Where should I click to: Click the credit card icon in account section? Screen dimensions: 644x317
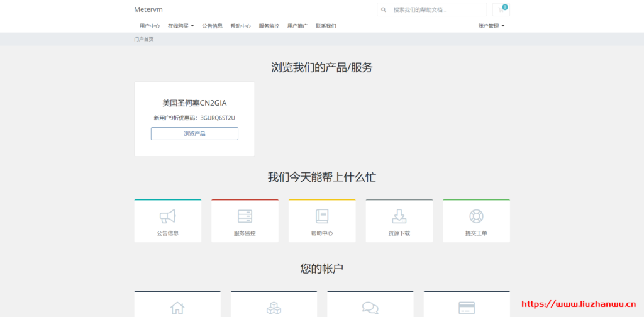466,308
